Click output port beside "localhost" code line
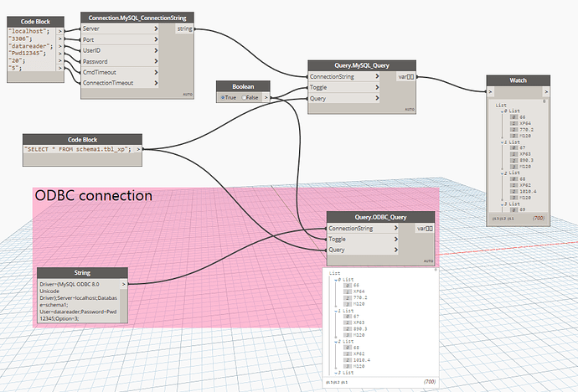 [x=59, y=31]
